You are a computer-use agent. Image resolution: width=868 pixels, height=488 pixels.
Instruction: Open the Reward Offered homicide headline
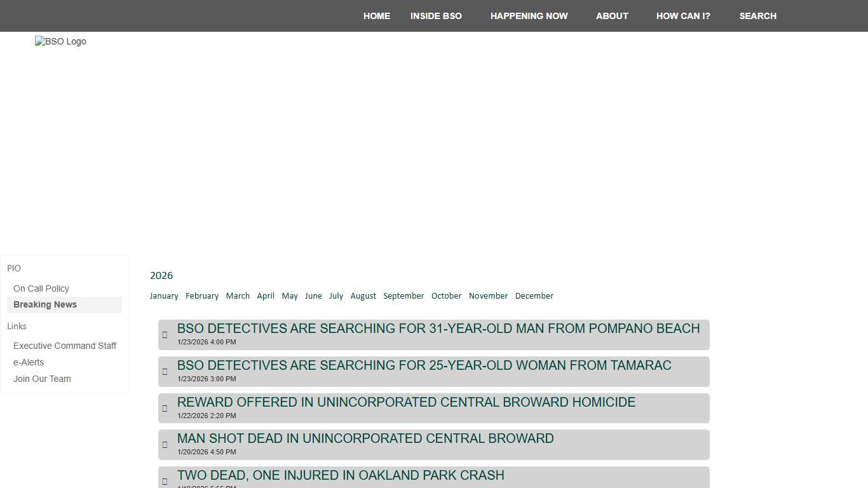tap(406, 402)
